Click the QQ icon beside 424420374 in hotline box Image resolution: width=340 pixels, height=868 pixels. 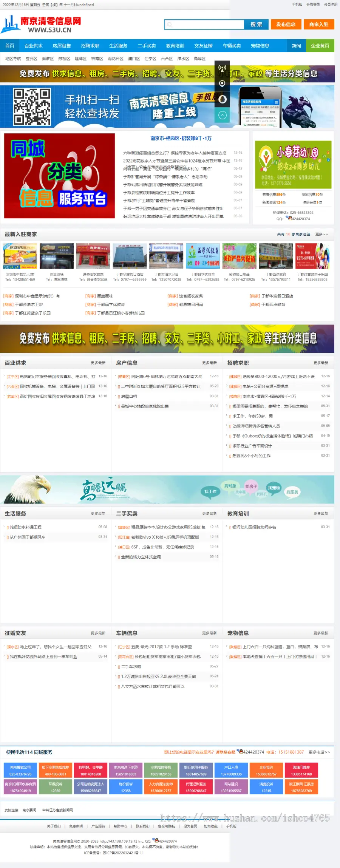click(289, 218)
